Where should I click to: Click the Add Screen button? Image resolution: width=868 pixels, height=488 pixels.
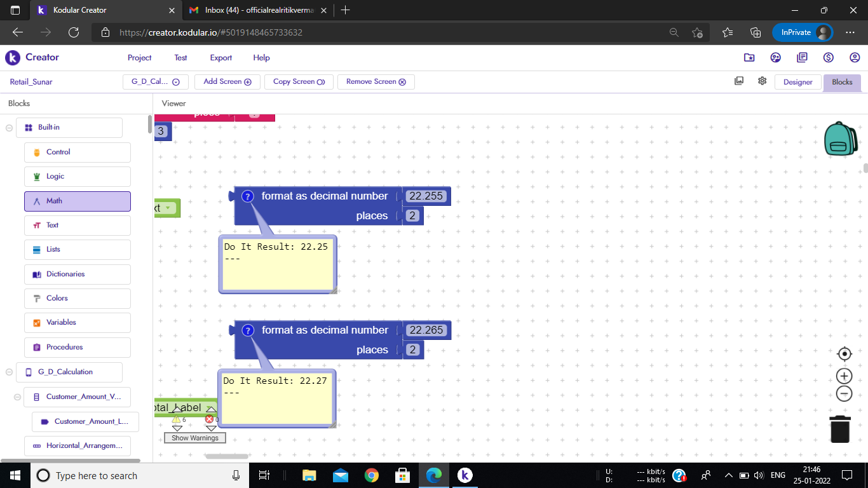point(227,81)
